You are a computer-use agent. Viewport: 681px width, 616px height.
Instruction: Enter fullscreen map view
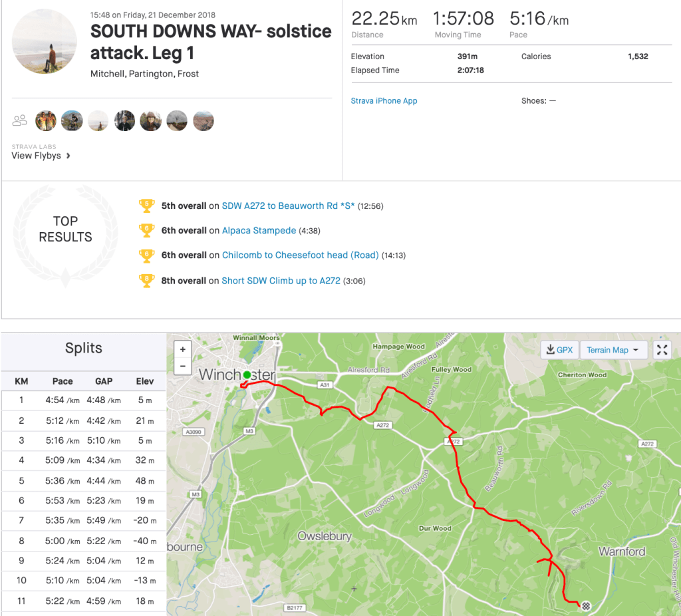[662, 350]
